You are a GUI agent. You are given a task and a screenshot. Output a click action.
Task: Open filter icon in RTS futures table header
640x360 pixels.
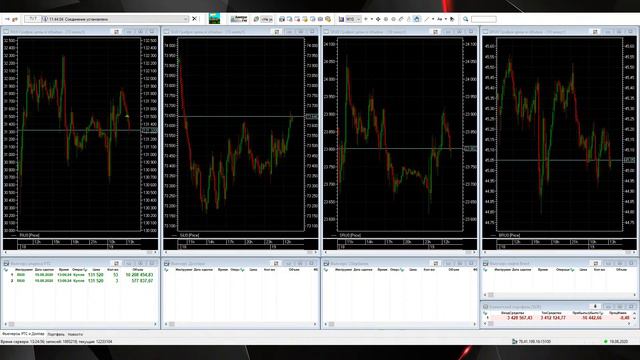[x=6, y=270]
